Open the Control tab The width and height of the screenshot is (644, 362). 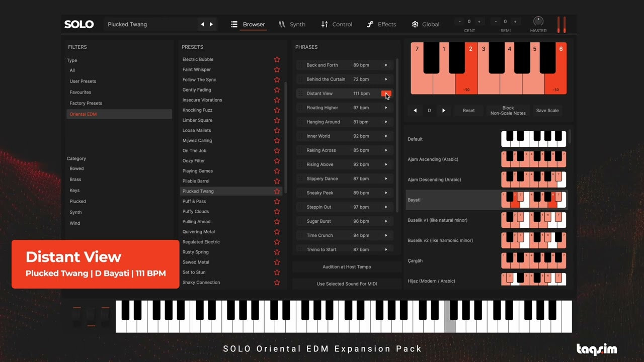(337, 24)
